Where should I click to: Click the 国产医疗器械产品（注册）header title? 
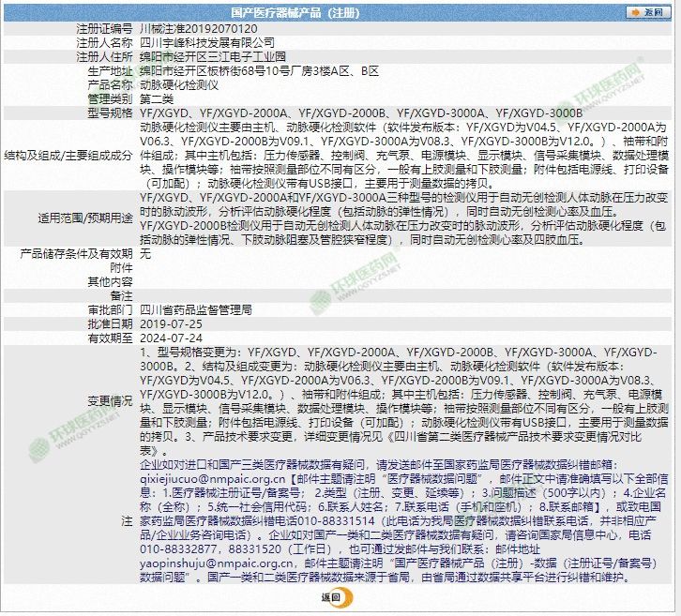tap(295, 12)
